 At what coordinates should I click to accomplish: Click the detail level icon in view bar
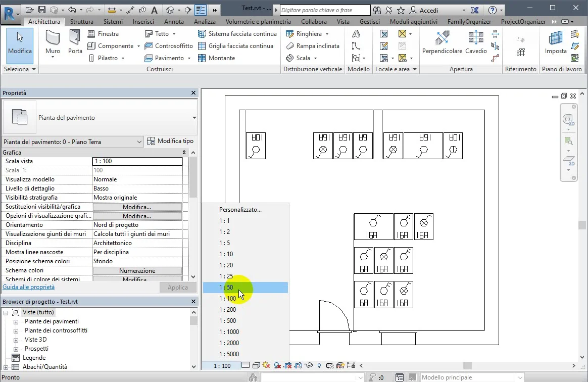[x=246, y=365]
